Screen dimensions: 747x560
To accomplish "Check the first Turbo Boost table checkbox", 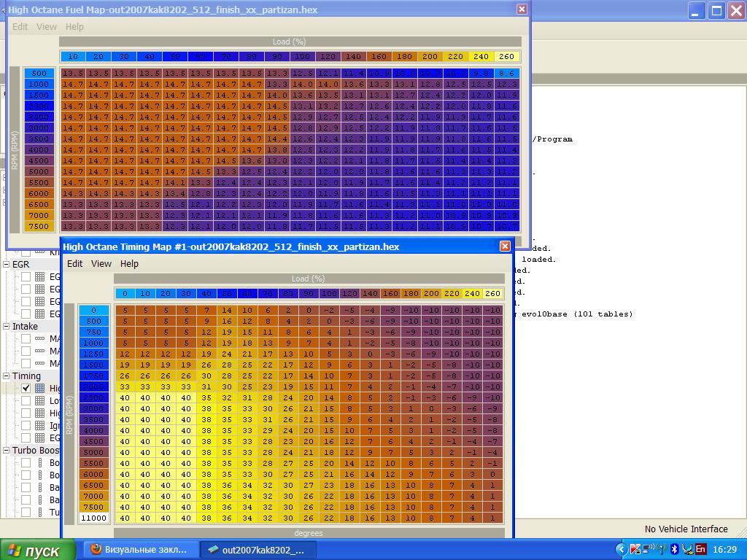I will (26, 463).
